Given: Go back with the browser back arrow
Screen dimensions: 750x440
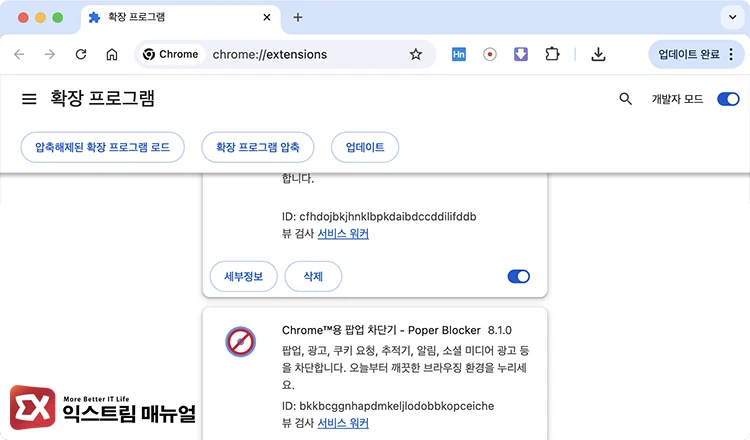Looking at the screenshot, I should pyautogui.click(x=19, y=54).
